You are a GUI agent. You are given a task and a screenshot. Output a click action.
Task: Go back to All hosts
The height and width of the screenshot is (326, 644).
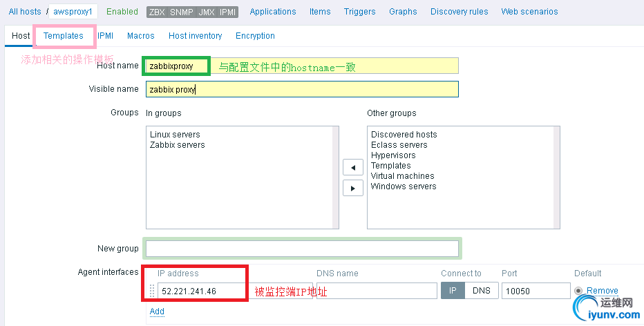pos(25,12)
